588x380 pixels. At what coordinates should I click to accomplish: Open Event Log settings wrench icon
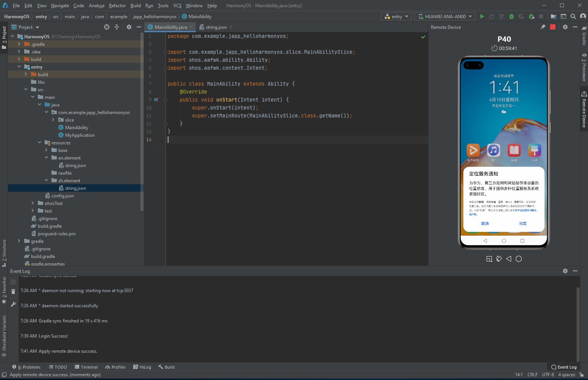click(x=13, y=304)
